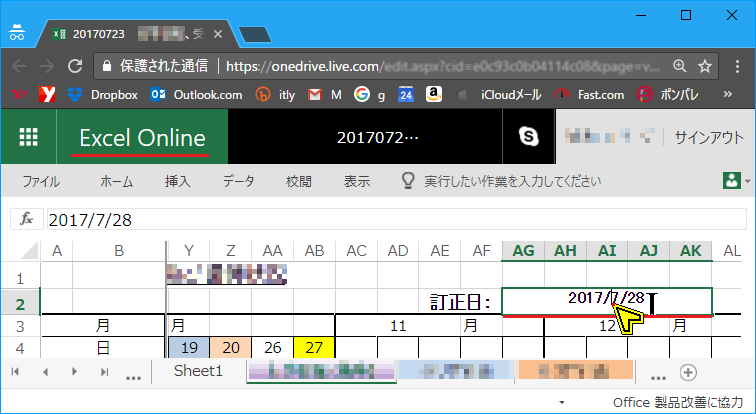Open the iCloudメール bookmark
The height and width of the screenshot is (414, 756).
pos(498,95)
